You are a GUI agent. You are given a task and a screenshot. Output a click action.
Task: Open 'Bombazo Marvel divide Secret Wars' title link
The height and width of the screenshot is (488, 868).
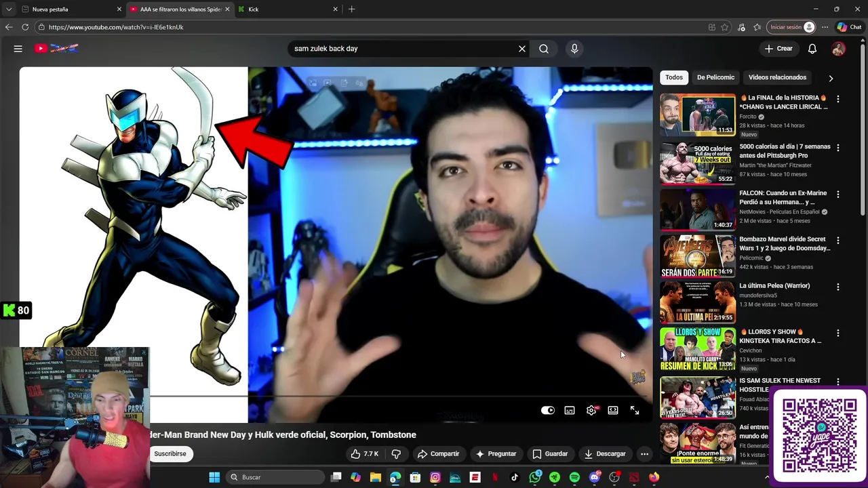(785, 243)
